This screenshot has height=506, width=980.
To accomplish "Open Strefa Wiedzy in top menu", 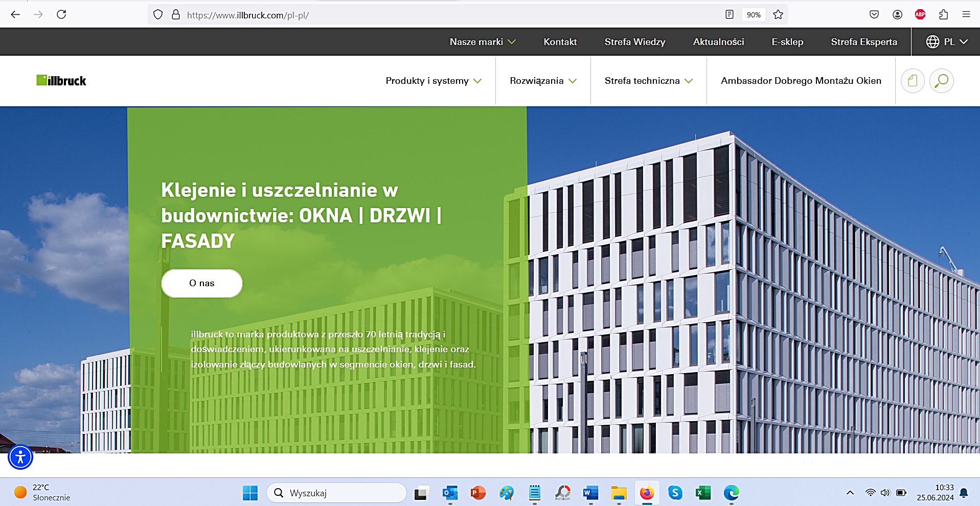I will click(x=634, y=42).
